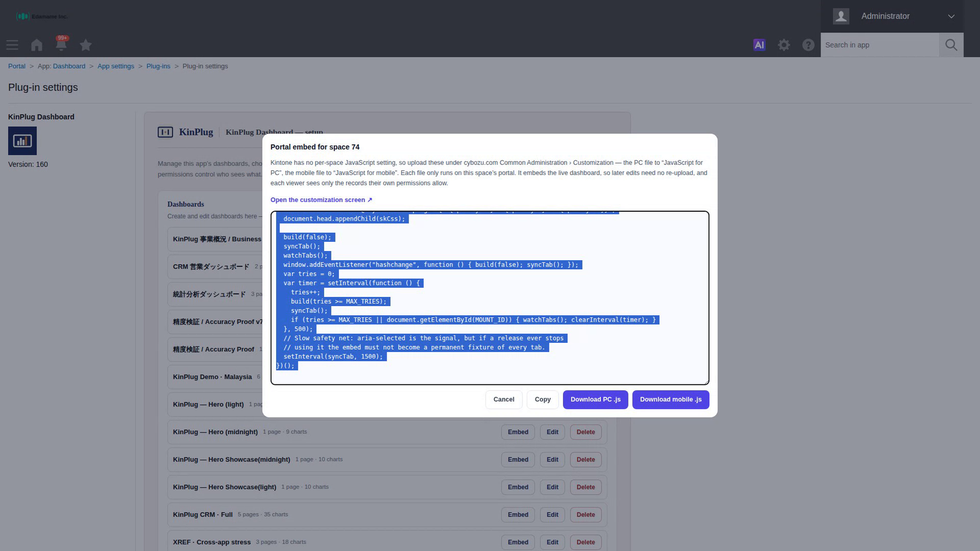
Task: Open the settings gear icon
Action: 784,45
